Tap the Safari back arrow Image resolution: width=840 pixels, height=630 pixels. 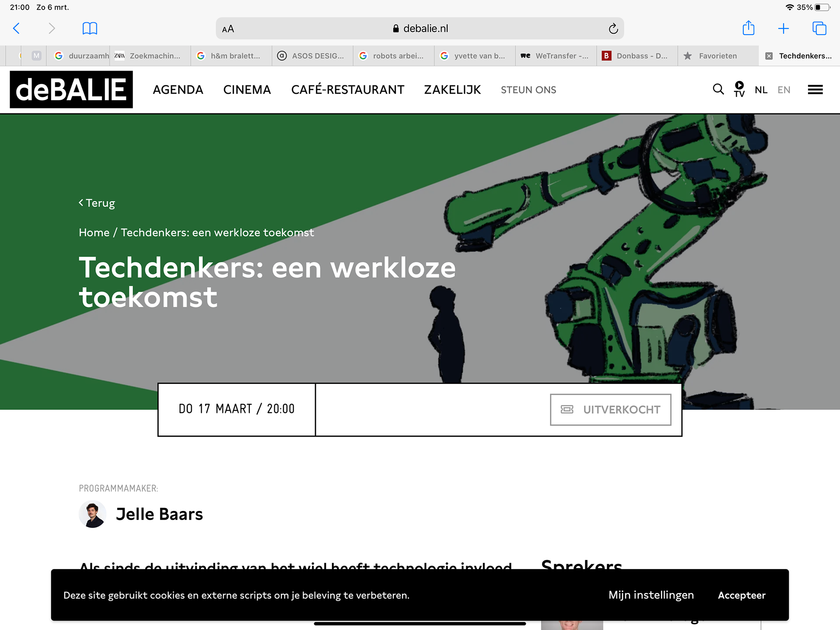[x=16, y=28]
